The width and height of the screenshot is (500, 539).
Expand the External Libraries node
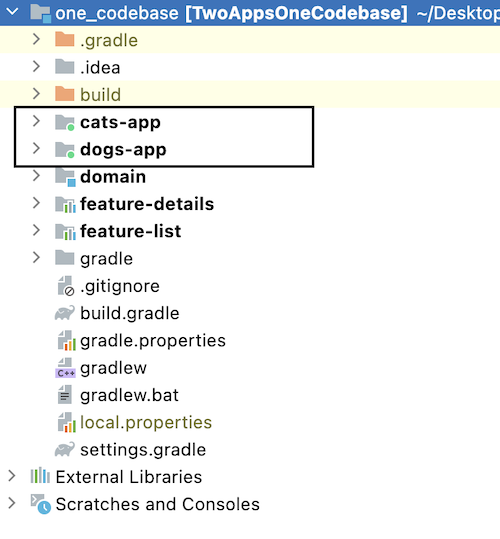click(12, 476)
